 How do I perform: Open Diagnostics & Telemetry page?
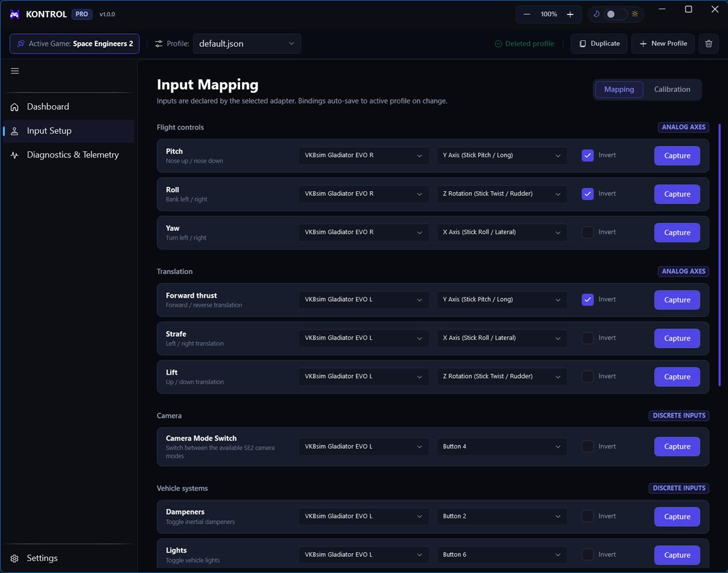click(69, 155)
